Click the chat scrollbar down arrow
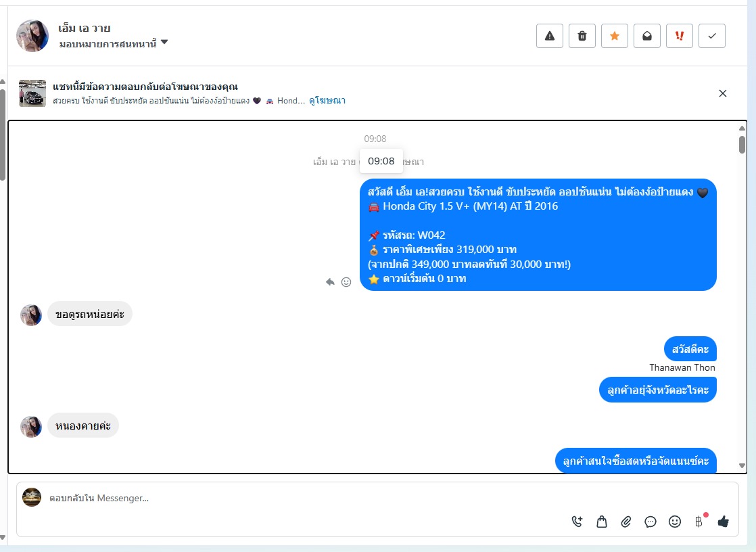Viewport: 756px width, 552px height. (x=742, y=465)
